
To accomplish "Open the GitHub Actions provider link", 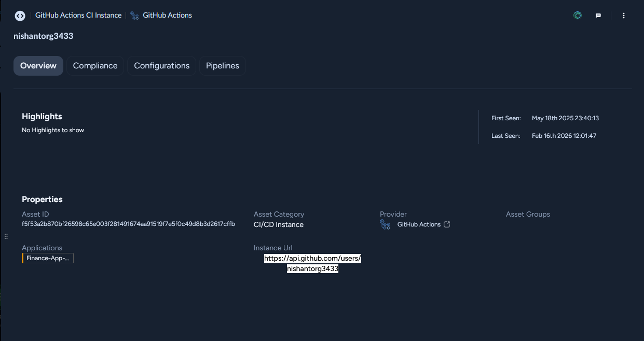I will 419,224.
